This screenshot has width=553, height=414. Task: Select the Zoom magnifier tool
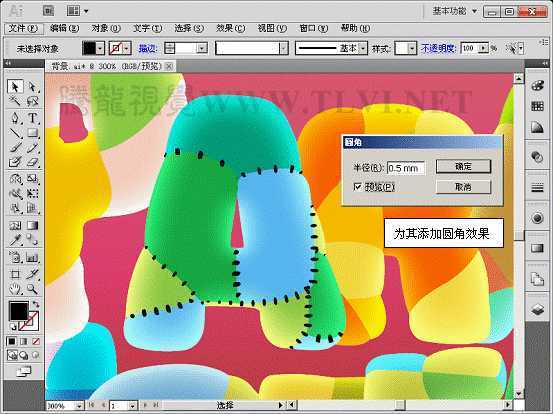coord(32,289)
